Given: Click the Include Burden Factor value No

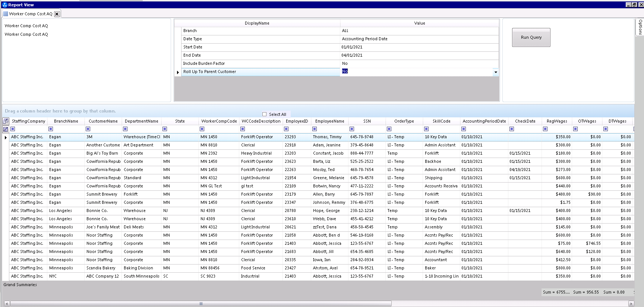Looking at the screenshot, I should [x=419, y=64].
